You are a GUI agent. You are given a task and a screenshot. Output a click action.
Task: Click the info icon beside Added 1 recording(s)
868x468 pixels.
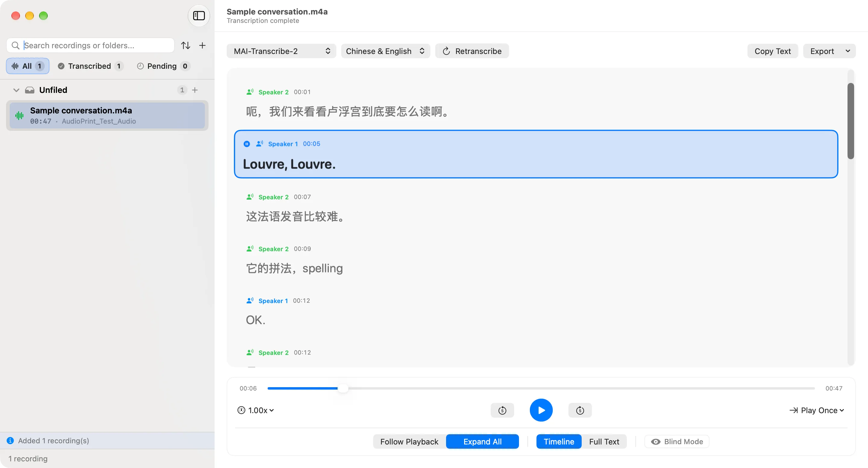pyautogui.click(x=11, y=441)
